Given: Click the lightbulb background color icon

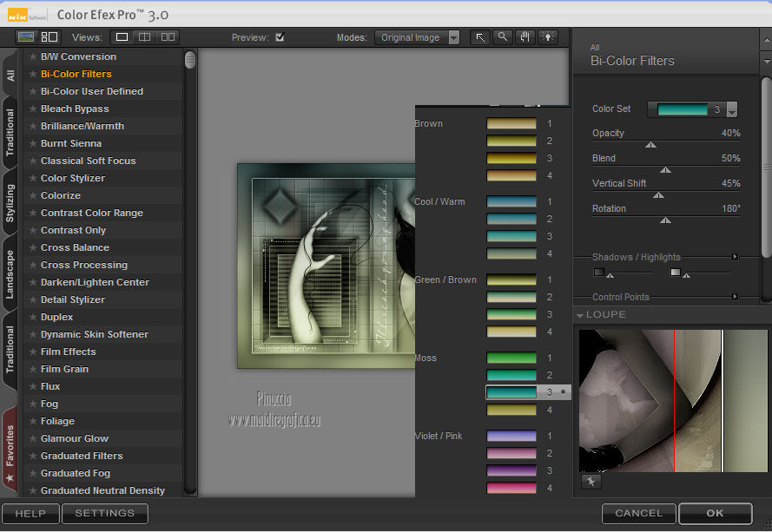Looking at the screenshot, I should point(547,37).
